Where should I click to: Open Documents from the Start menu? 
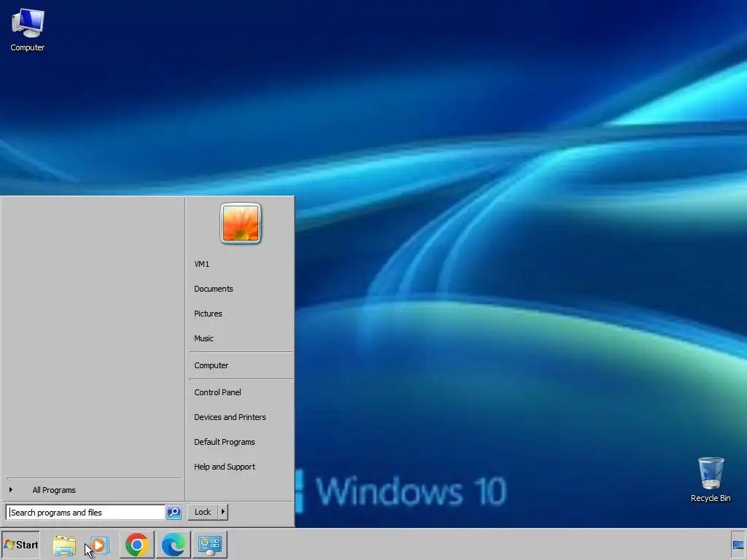(240, 289)
